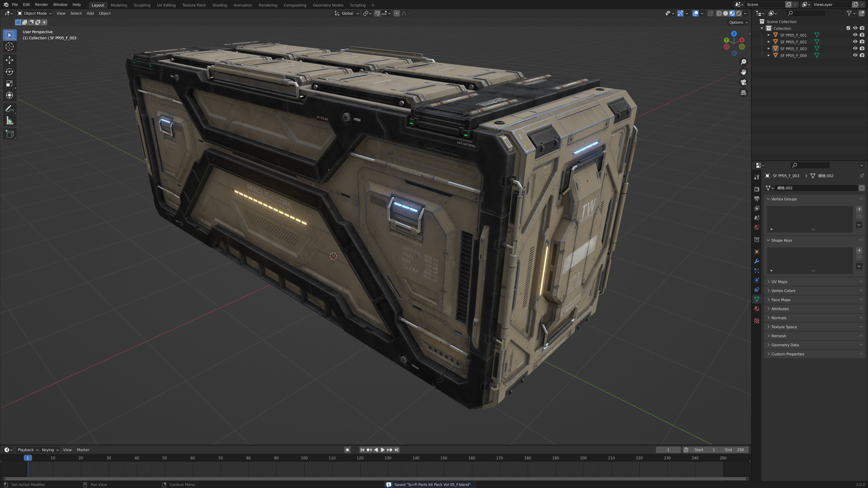Choose the Transform tool
Image resolution: width=868 pixels, height=488 pixels.
point(9,95)
